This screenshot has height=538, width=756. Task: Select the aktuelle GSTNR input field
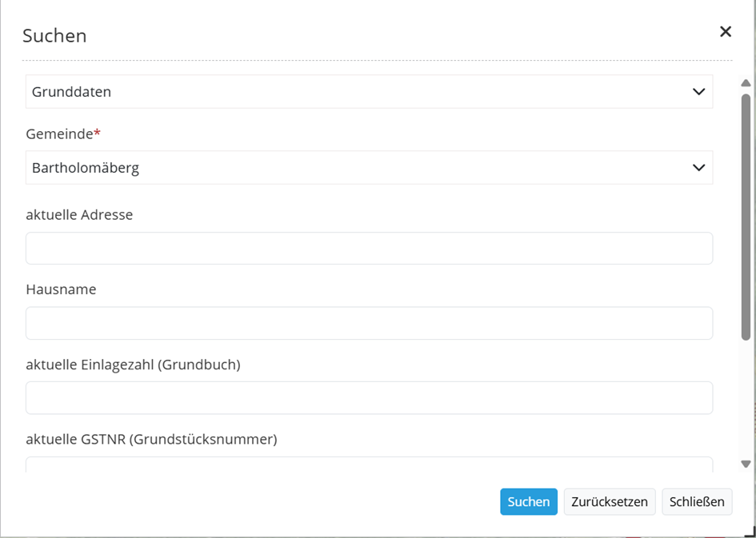(x=369, y=464)
